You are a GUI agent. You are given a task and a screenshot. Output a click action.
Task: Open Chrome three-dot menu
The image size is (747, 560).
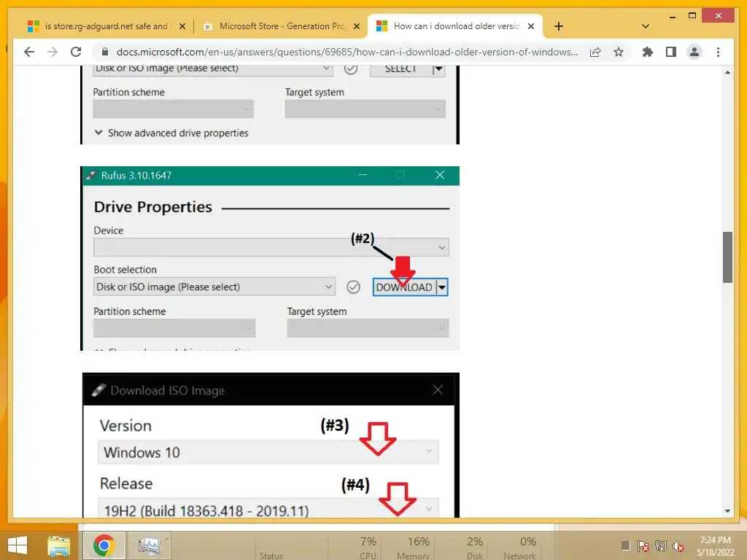point(718,52)
